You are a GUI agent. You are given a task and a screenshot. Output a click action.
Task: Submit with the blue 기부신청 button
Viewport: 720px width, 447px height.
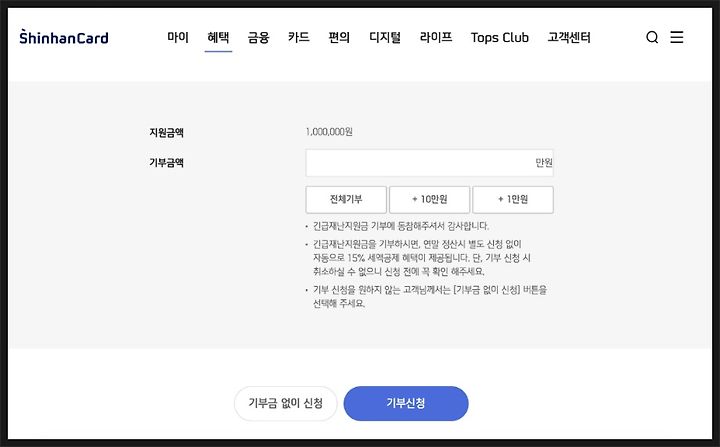[x=406, y=403]
